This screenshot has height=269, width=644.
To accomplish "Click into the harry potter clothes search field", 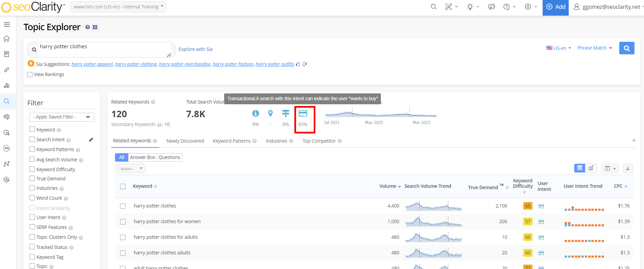I will 102,49.
